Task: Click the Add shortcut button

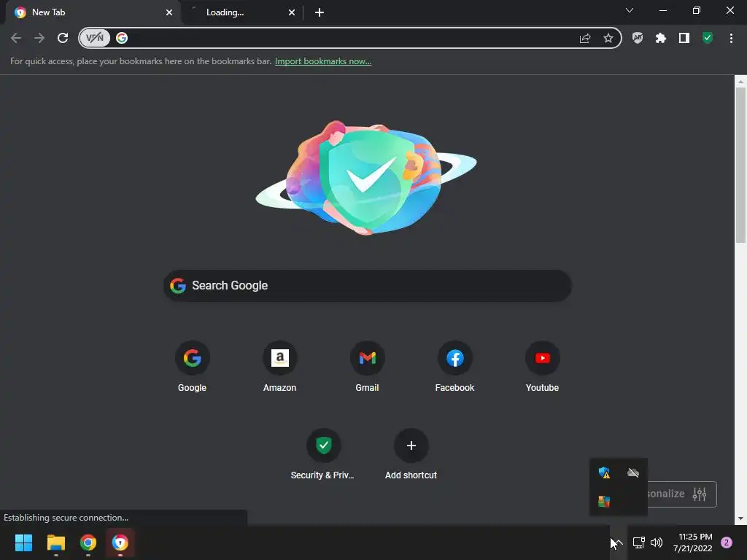Action: [x=411, y=455]
